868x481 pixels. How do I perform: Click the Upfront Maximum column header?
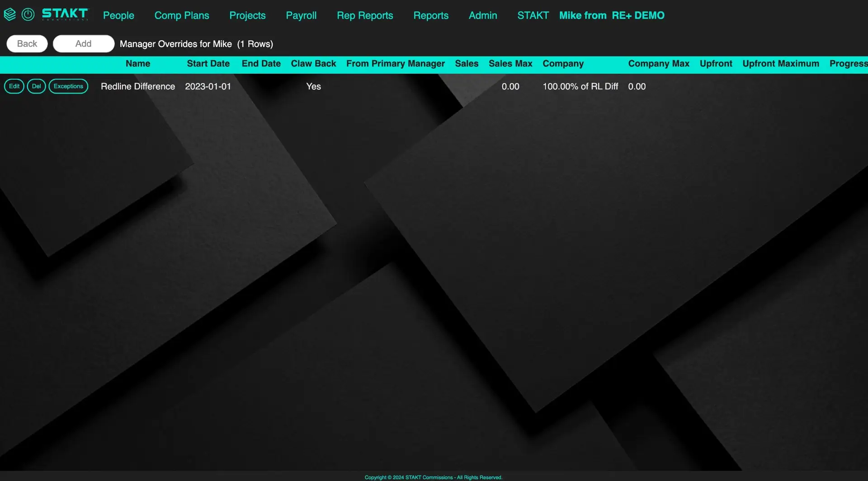(781, 64)
